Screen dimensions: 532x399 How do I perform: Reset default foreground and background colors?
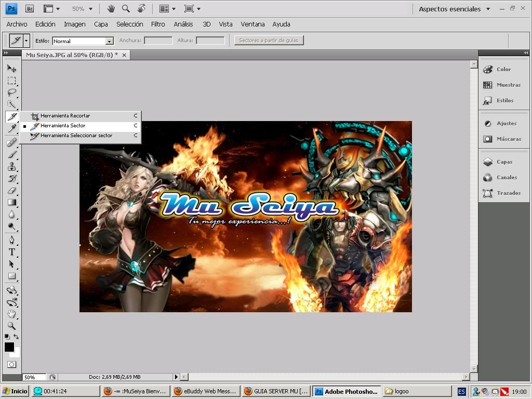click(x=7, y=337)
